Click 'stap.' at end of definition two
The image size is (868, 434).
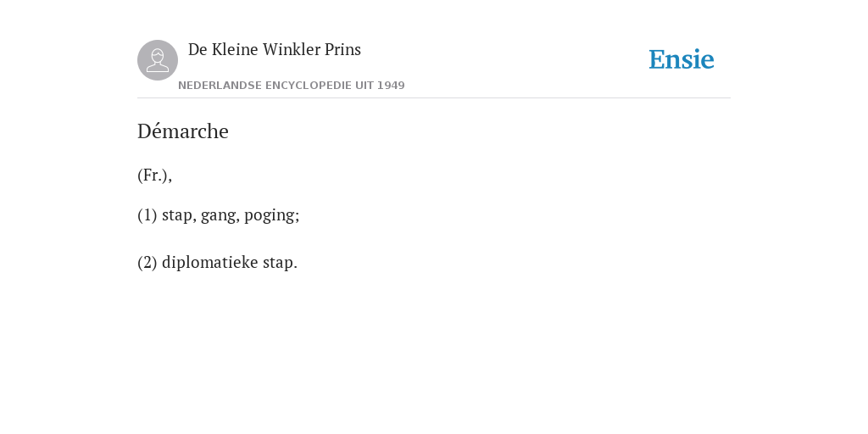point(280,263)
